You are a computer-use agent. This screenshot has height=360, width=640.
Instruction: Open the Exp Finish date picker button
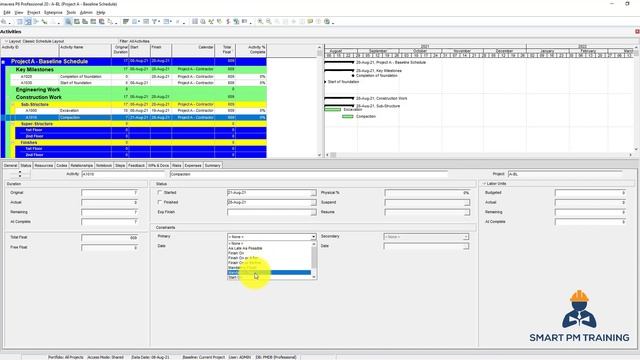(313, 212)
